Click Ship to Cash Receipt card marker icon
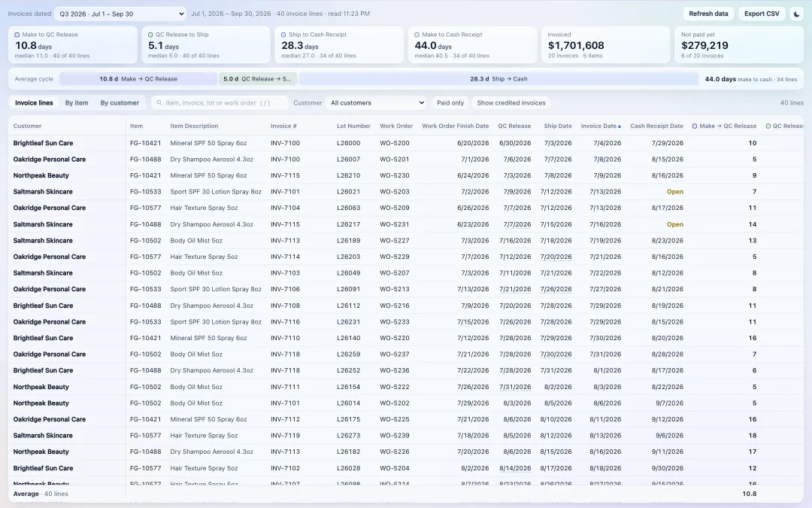This screenshot has height=508, width=812. 283,35
